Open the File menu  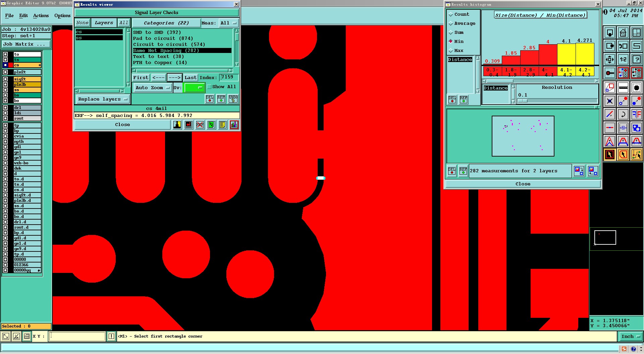point(9,16)
